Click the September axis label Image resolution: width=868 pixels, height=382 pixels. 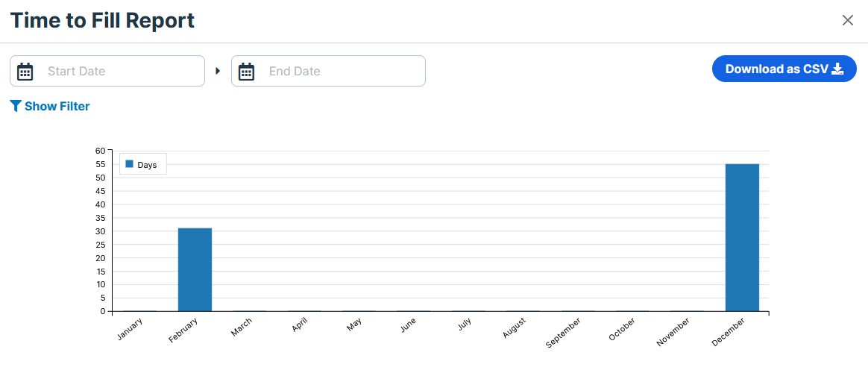coord(564,333)
